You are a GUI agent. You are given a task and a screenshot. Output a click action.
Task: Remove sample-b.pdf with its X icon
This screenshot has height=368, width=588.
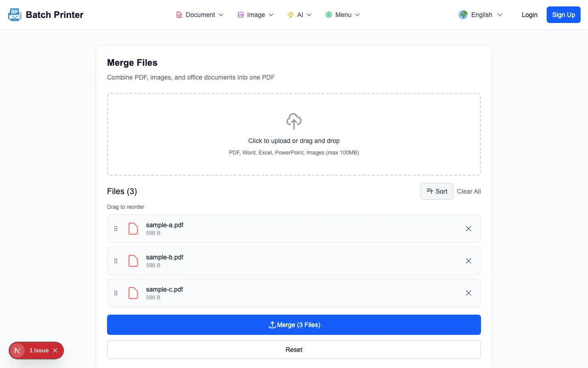[469, 261]
